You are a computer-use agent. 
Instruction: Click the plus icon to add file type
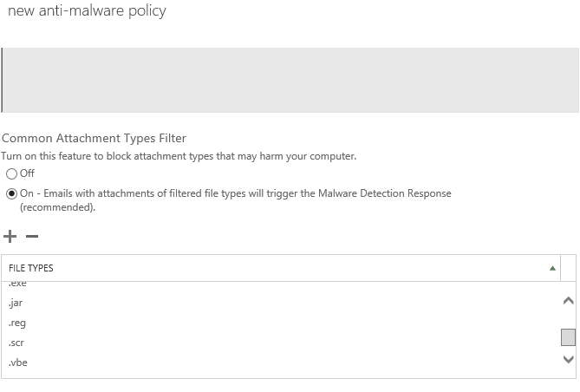[10, 237]
